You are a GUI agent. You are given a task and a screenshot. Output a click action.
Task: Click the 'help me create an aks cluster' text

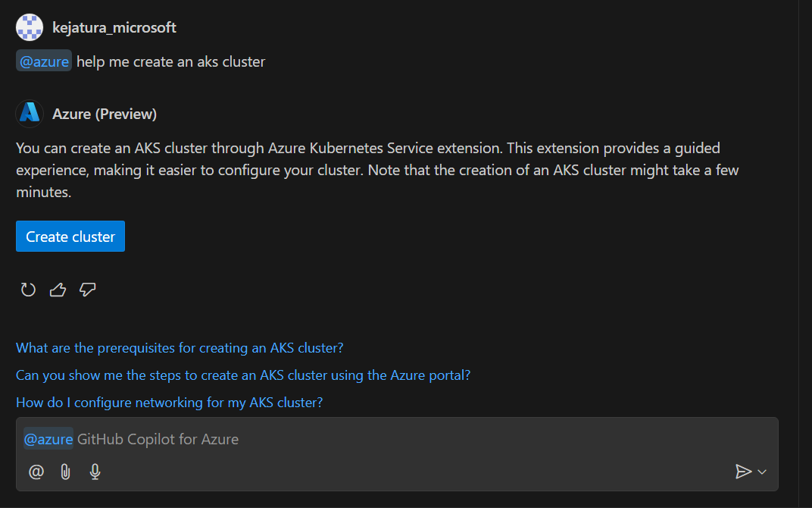171,61
